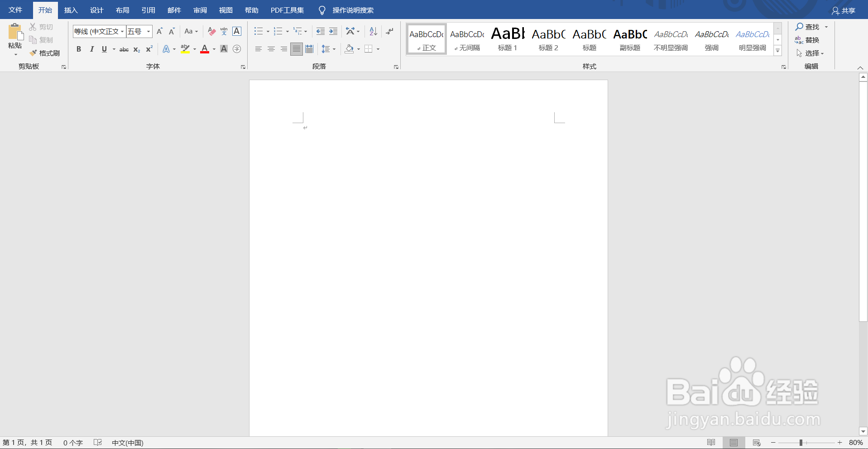Apply character border with the boxed A icon
The height and width of the screenshot is (449, 868).
click(x=236, y=31)
